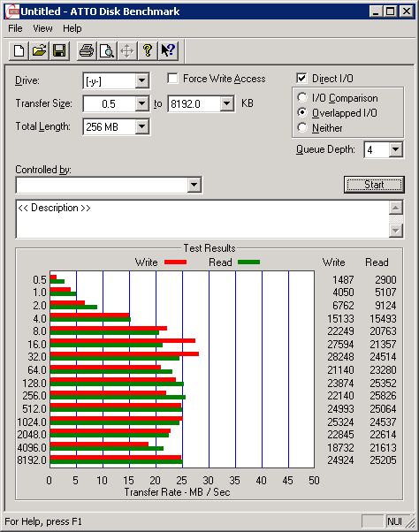Choose the Neither radio option
This screenshot has height=532, width=419.
point(302,127)
